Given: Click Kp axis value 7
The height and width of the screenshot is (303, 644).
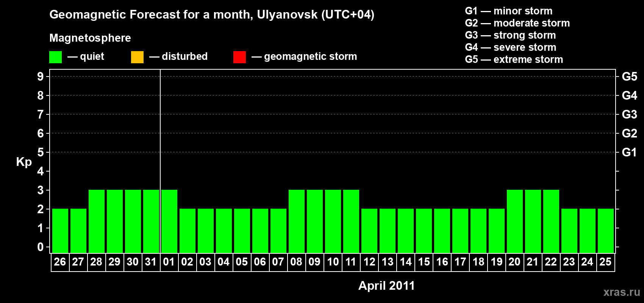Looking at the screenshot, I should 41,114.
